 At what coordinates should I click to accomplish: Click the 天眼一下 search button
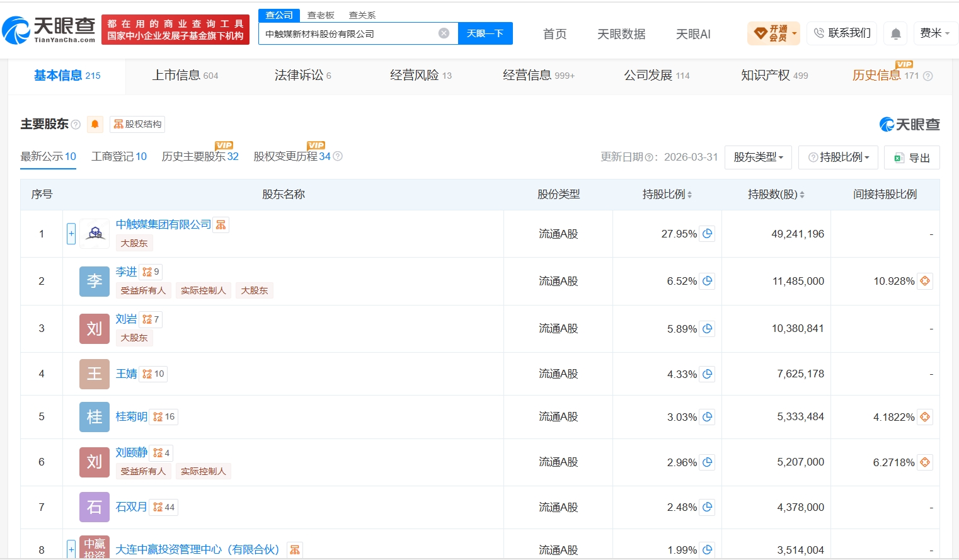pyautogui.click(x=485, y=33)
